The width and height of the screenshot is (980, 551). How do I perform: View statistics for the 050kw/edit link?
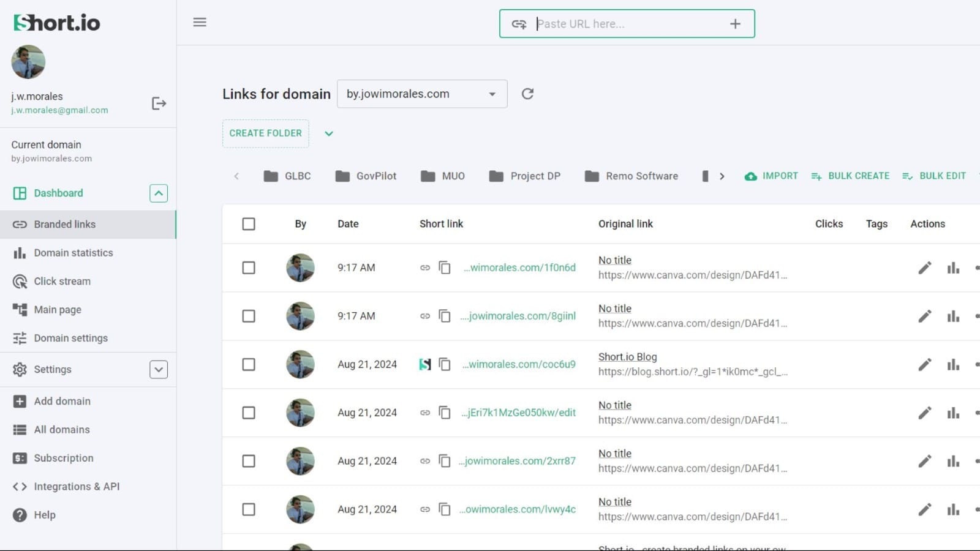953,413
